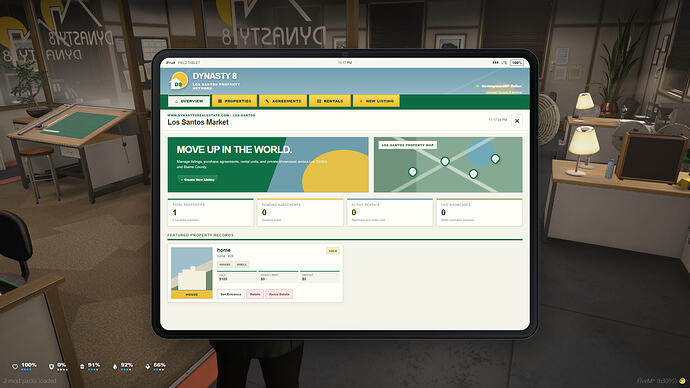Click the shield armor HUD icon
Viewport: 690px width, 388px height.
(x=51, y=366)
